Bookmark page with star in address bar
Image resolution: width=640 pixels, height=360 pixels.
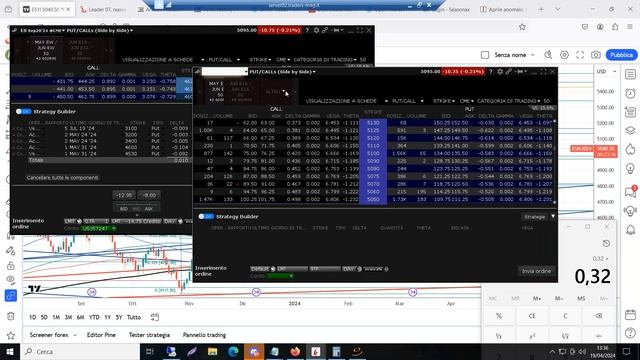[522, 27]
